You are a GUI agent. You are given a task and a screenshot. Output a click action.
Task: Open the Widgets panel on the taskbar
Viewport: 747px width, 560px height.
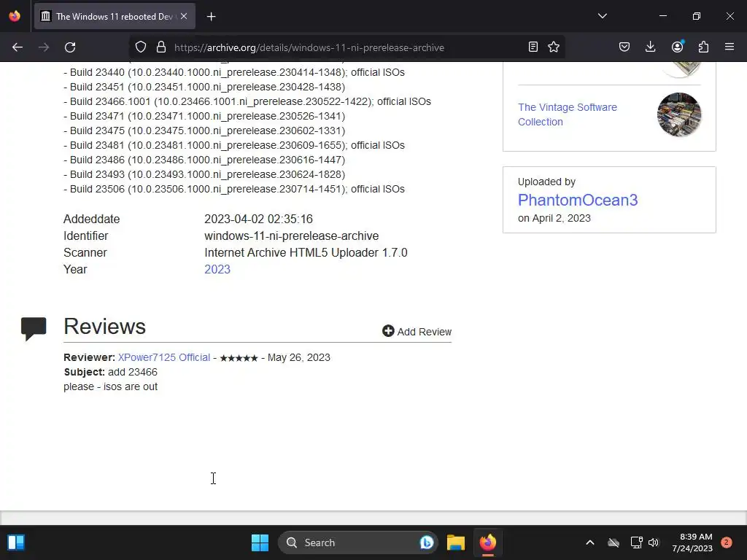16,542
